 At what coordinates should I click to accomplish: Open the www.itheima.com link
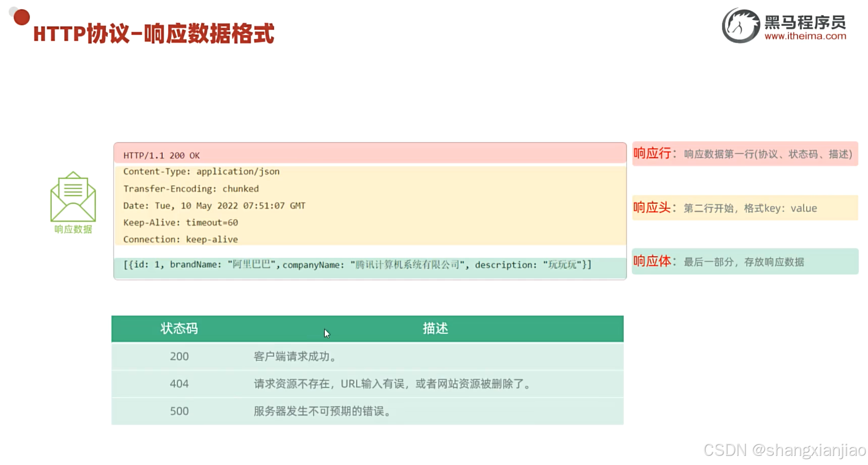click(805, 36)
